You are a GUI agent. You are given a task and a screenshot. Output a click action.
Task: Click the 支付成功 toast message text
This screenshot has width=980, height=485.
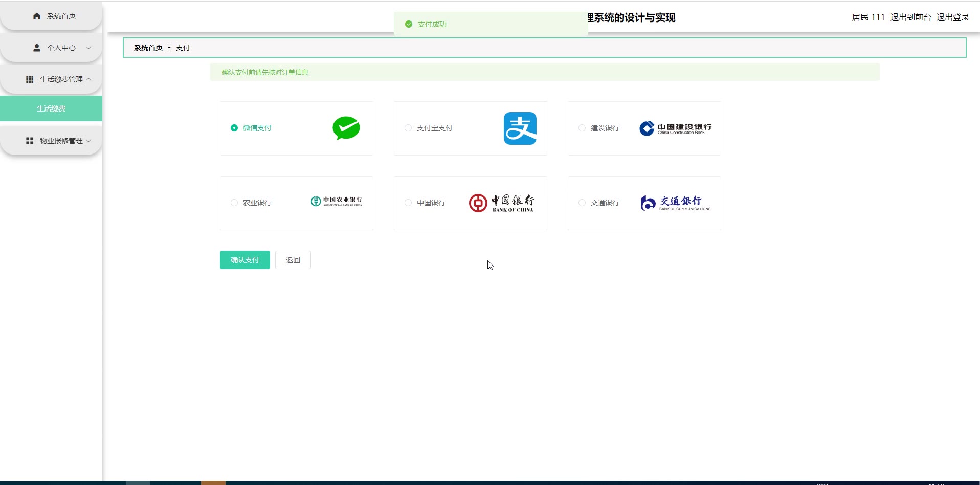[x=432, y=24]
